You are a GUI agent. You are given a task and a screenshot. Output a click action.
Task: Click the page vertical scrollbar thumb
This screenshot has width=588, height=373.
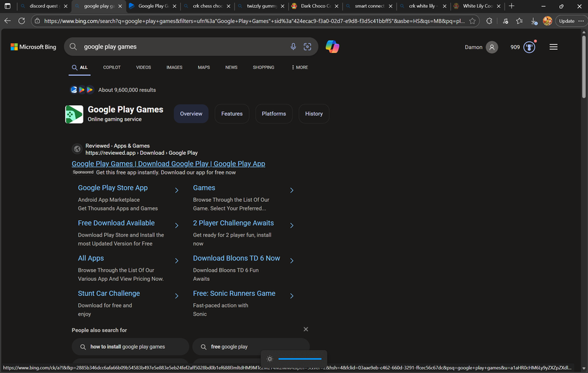583,67
